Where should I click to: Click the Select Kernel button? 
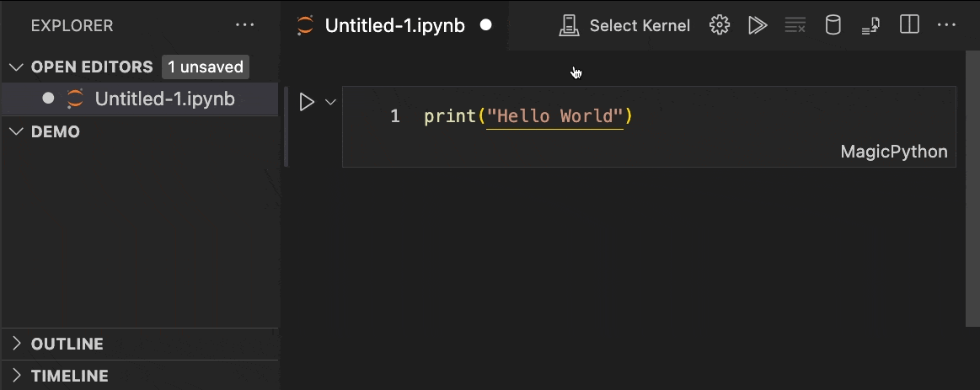tap(625, 25)
